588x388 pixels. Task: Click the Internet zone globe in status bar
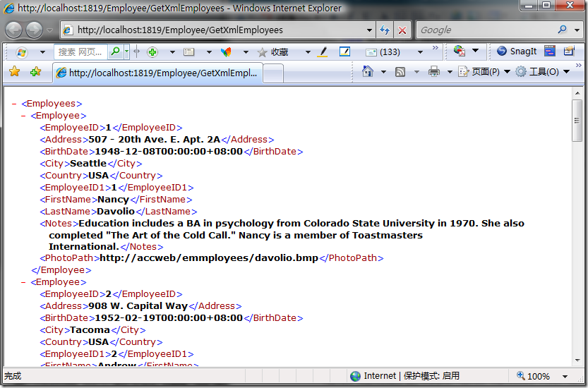click(355, 376)
